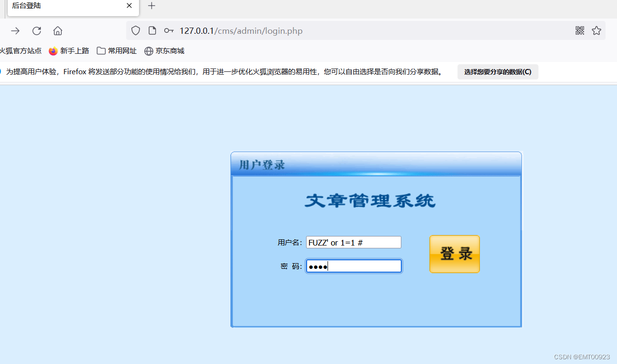
Task: Open the 新手上路 bookmark
Action: coord(69,51)
